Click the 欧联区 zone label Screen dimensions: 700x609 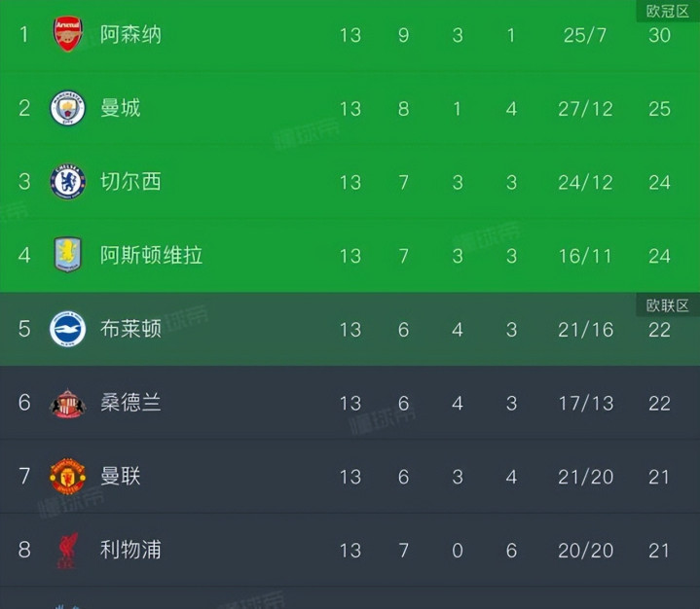(x=668, y=305)
